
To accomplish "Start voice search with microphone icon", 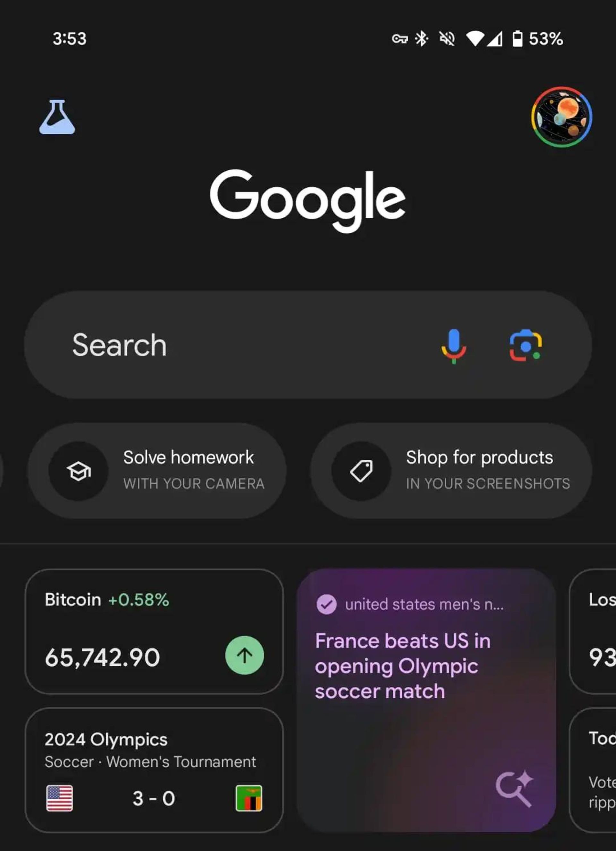I will (454, 346).
